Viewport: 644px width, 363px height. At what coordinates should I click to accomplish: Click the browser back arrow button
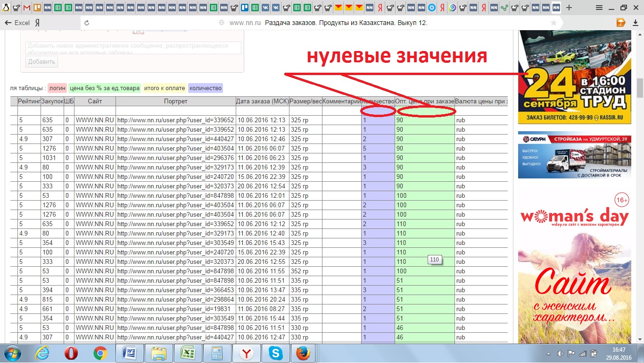point(8,23)
